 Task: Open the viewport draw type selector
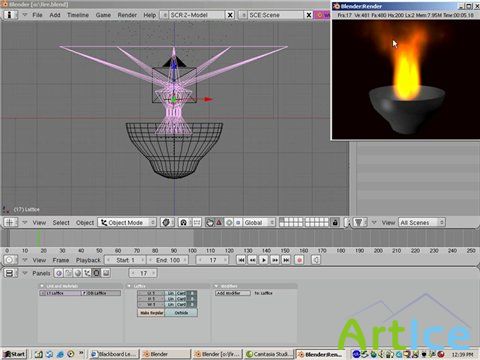point(167,222)
